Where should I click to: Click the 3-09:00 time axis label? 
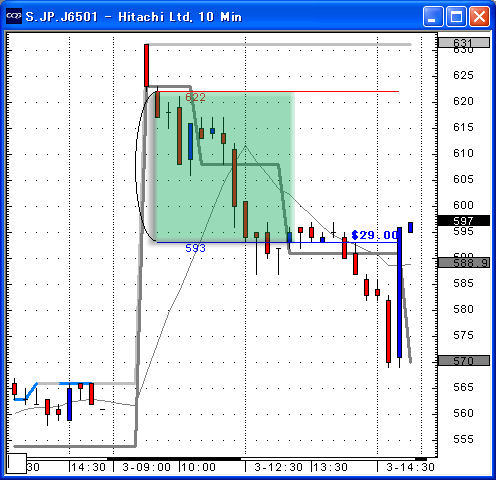coord(147,467)
